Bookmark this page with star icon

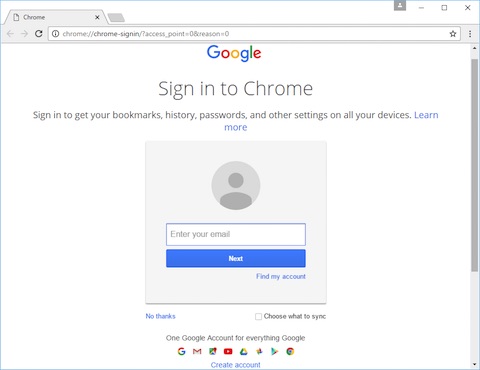point(453,34)
